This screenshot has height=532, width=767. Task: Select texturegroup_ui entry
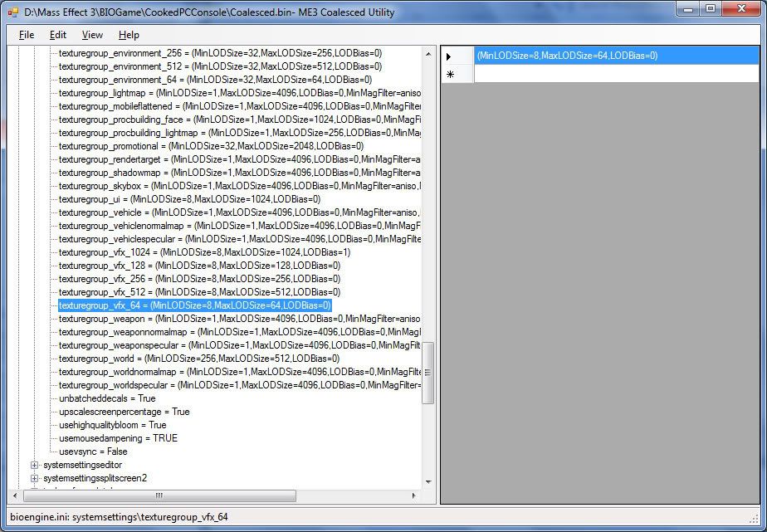click(x=190, y=199)
